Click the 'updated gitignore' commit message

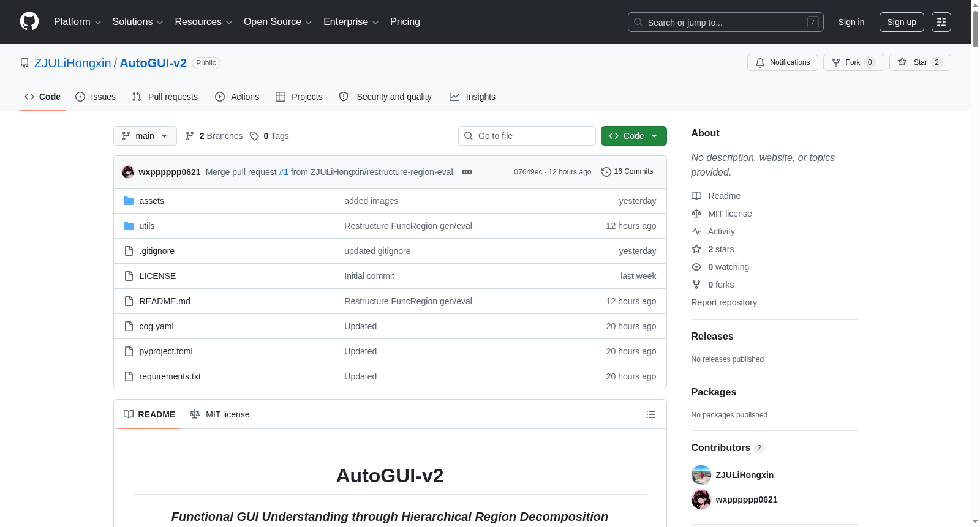tap(377, 251)
